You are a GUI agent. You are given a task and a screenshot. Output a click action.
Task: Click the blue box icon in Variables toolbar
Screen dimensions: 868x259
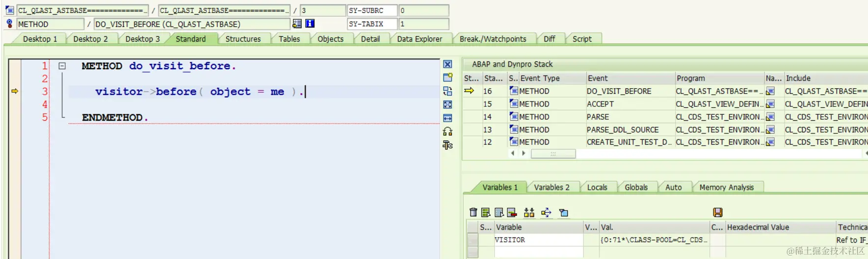tap(564, 212)
